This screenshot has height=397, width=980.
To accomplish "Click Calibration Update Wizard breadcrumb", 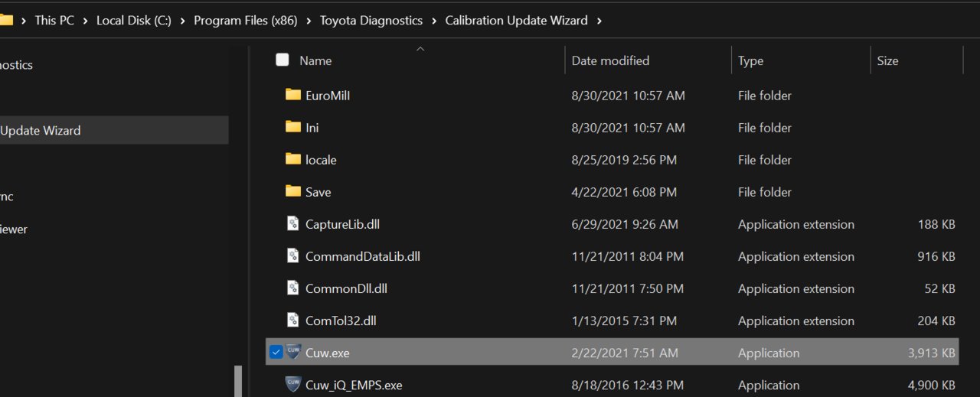I will pyautogui.click(x=517, y=21).
